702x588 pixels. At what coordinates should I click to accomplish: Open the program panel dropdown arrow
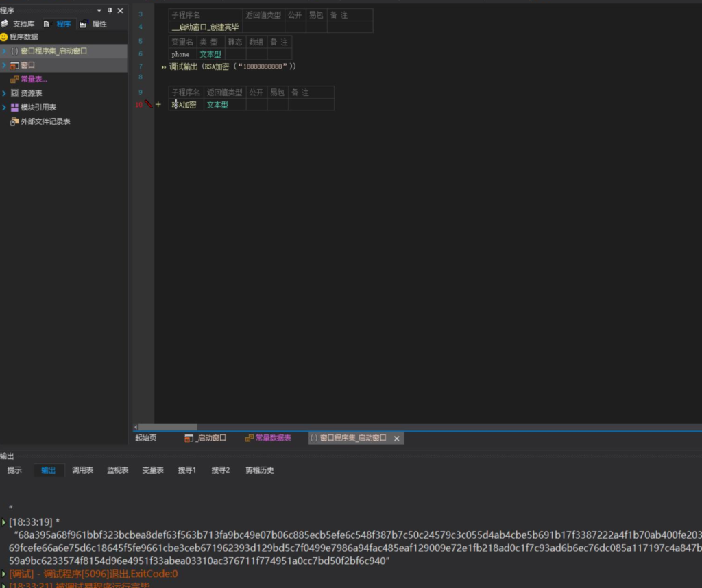[99, 10]
